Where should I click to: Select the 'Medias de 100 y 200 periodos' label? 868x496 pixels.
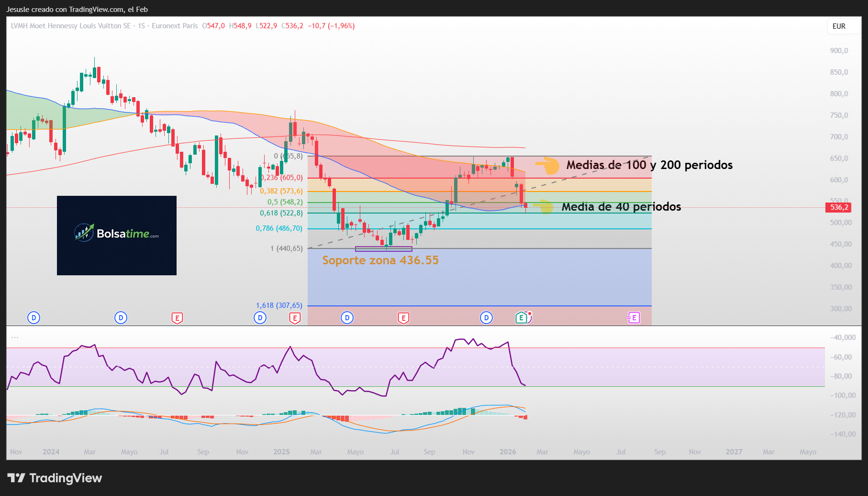click(649, 165)
